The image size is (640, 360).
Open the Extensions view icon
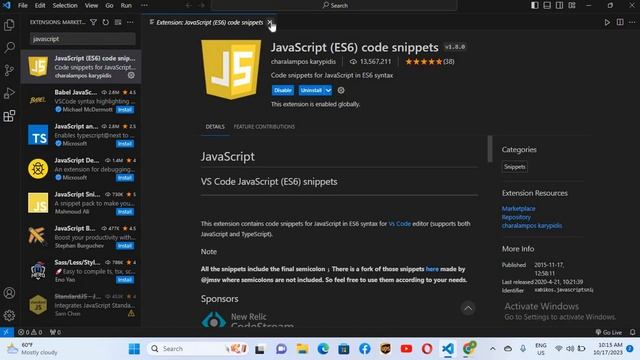click(x=9, y=116)
